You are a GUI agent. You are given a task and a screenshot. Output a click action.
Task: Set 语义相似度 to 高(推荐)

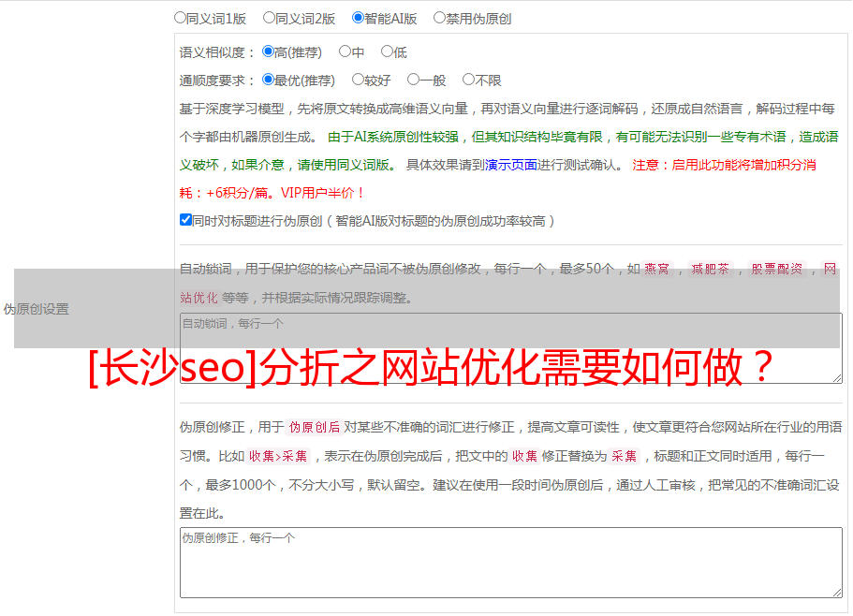pos(269,52)
